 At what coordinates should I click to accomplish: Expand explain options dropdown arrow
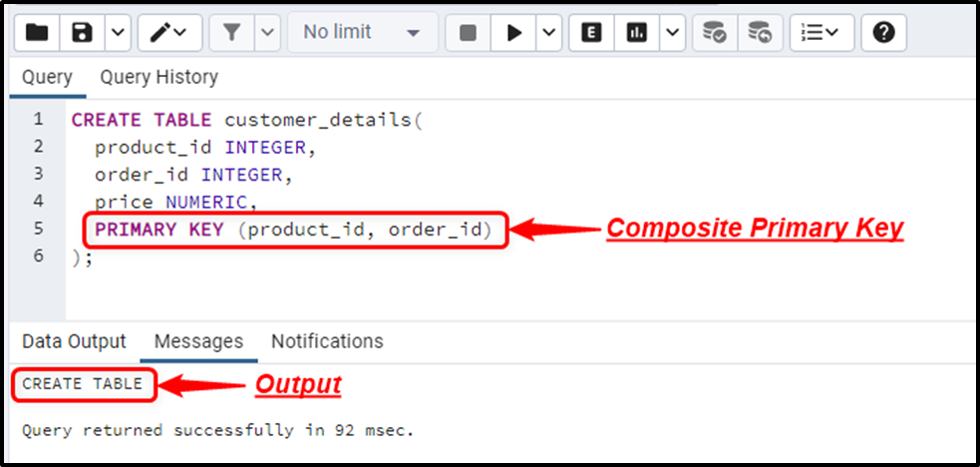coord(673,33)
